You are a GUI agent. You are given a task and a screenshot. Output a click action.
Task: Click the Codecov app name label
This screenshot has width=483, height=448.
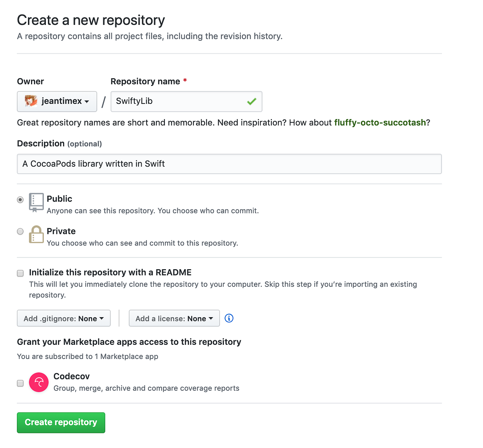point(71,376)
